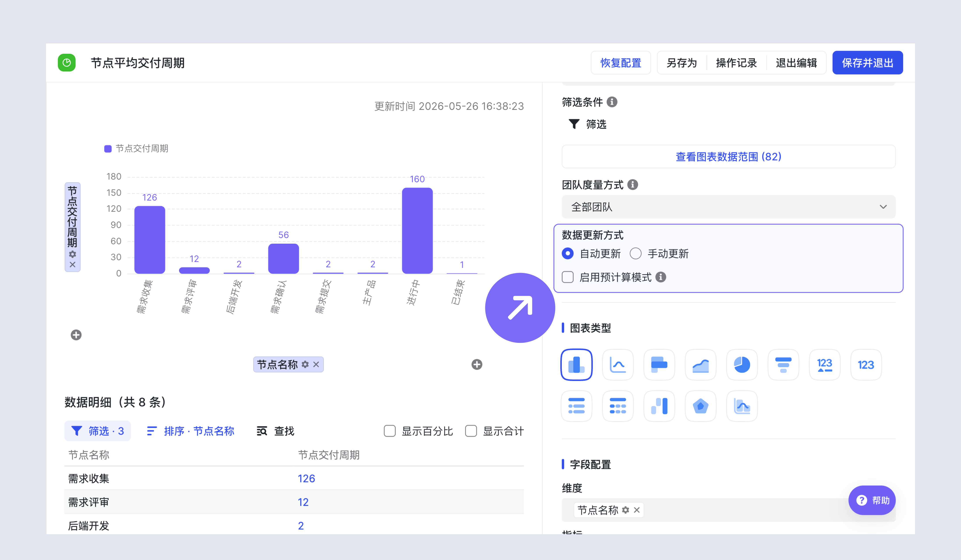Screen dimensions: 961x560
Task: Click the 查找 search button
Action: pos(275,431)
